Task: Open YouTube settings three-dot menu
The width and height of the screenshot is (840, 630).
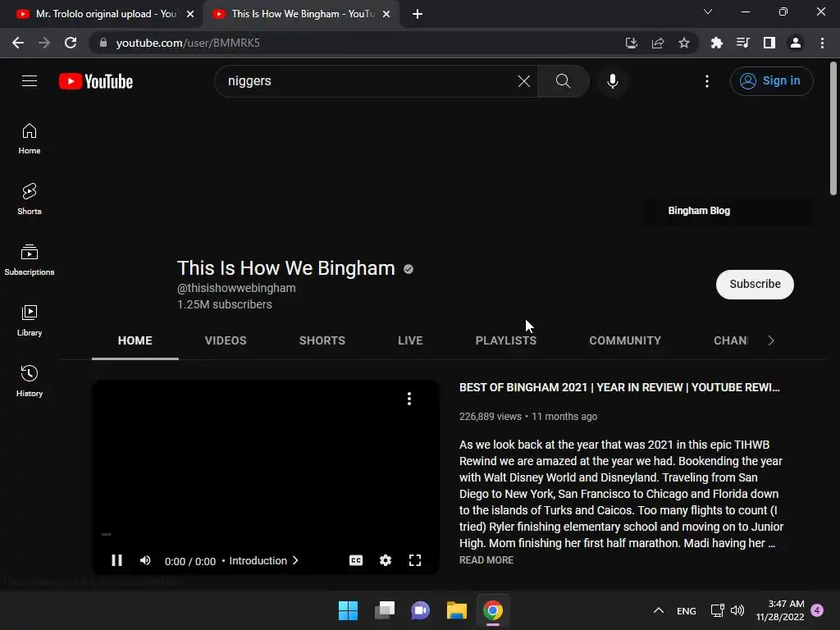Action: click(707, 81)
